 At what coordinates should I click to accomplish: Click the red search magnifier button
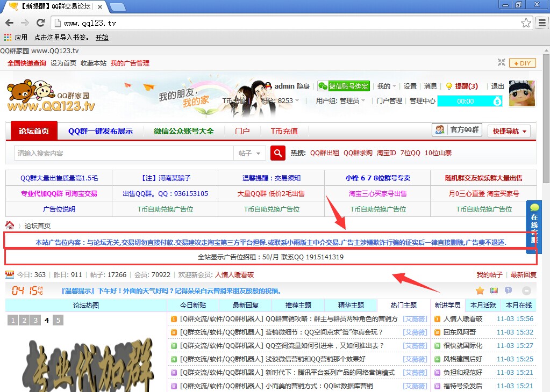click(x=277, y=153)
